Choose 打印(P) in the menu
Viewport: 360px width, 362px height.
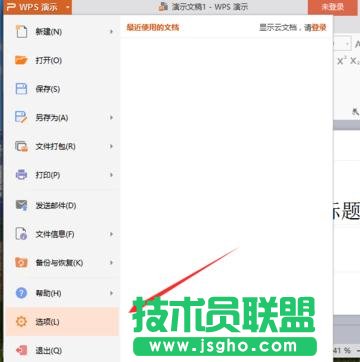tap(62, 175)
